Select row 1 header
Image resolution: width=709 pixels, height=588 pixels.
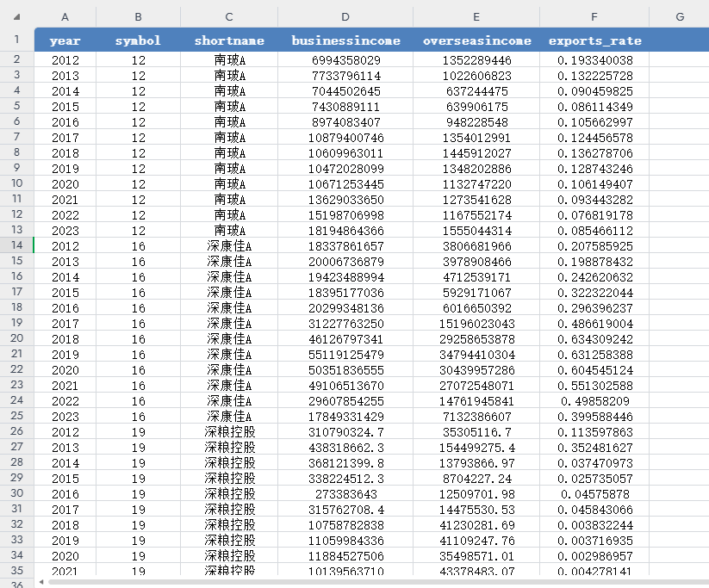(16, 40)
